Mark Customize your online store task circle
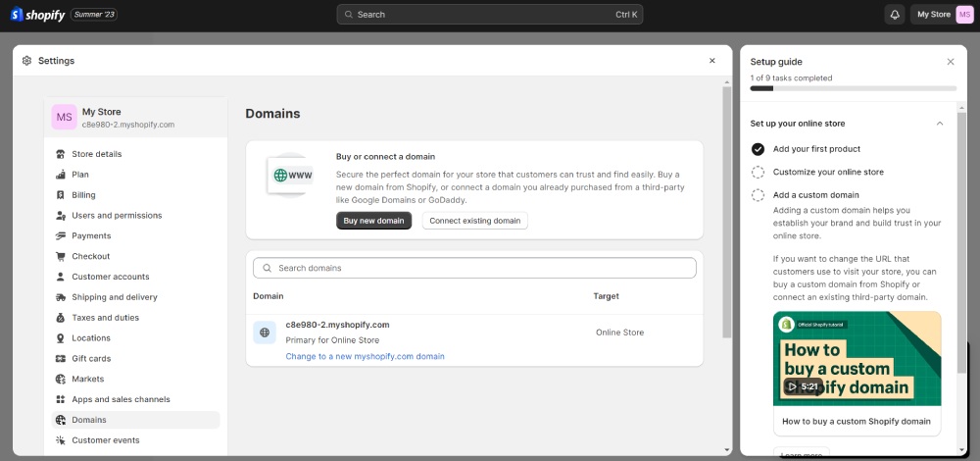 pyautogui.click(x=758, y=172)
